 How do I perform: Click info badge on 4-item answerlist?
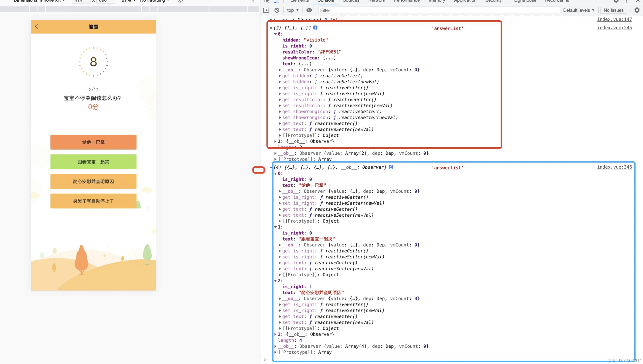point(391,167)
